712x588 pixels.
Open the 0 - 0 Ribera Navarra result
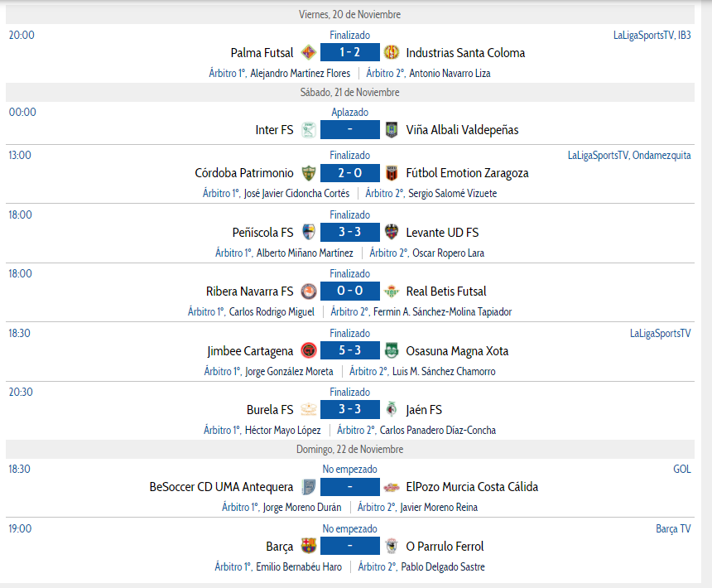[x=349, y=291]
